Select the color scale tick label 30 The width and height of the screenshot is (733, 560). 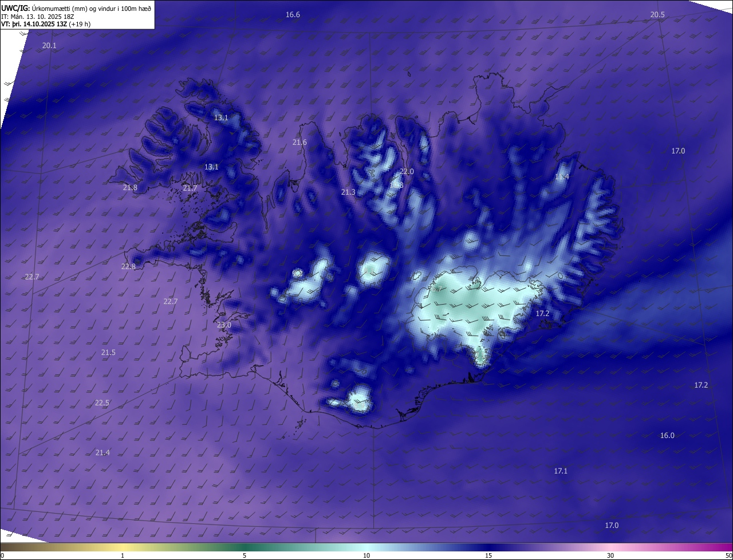click(x=610, y=555)
